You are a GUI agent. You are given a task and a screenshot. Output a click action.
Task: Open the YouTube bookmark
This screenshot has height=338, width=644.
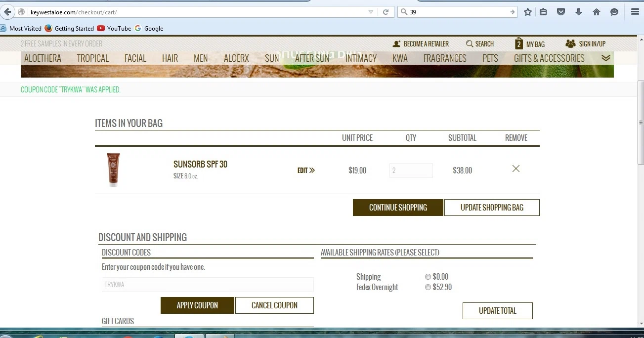pyautogui.click(x=114, y=29)
